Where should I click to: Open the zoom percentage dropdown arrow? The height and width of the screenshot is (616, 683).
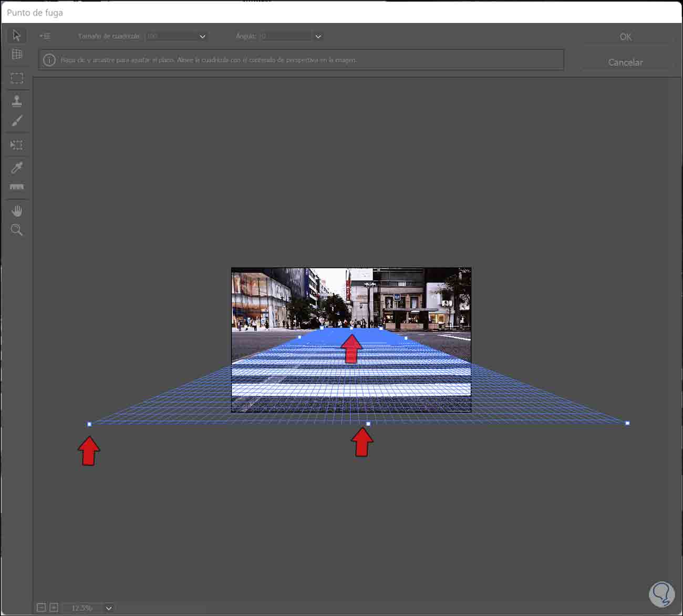pyautogui.click(x=109, y=608)
